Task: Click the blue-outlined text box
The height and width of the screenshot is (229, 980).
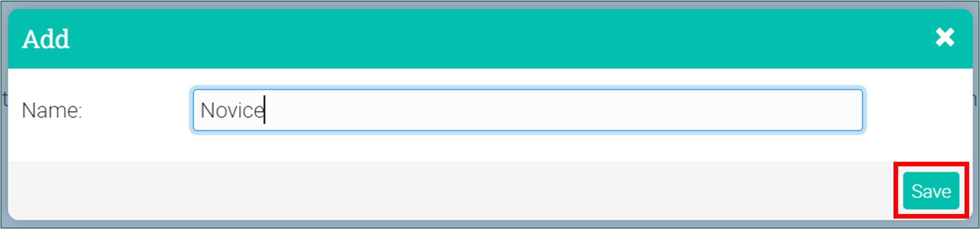Action: 528,110
